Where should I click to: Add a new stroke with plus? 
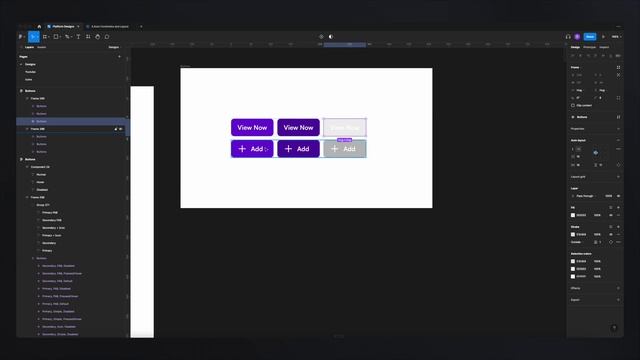point(618,227)
